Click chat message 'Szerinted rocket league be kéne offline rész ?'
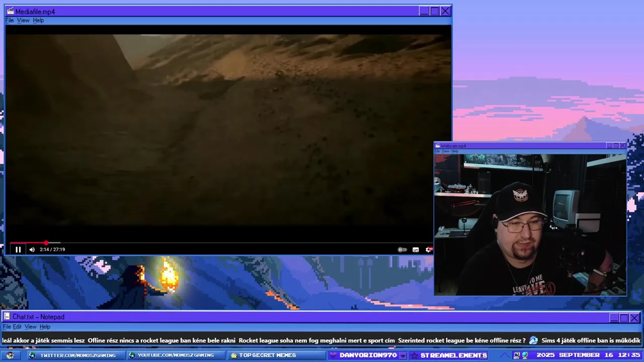 click(461, 340)
